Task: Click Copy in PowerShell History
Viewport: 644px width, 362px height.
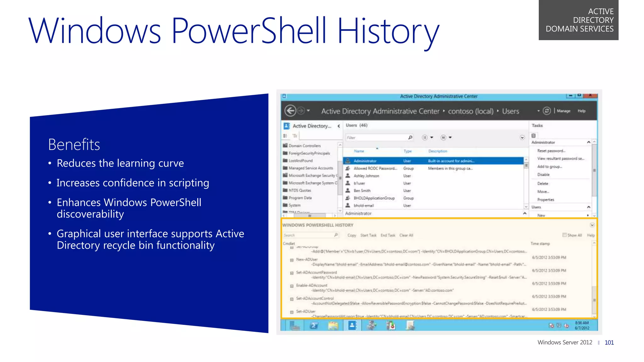Action: point(352,235)
